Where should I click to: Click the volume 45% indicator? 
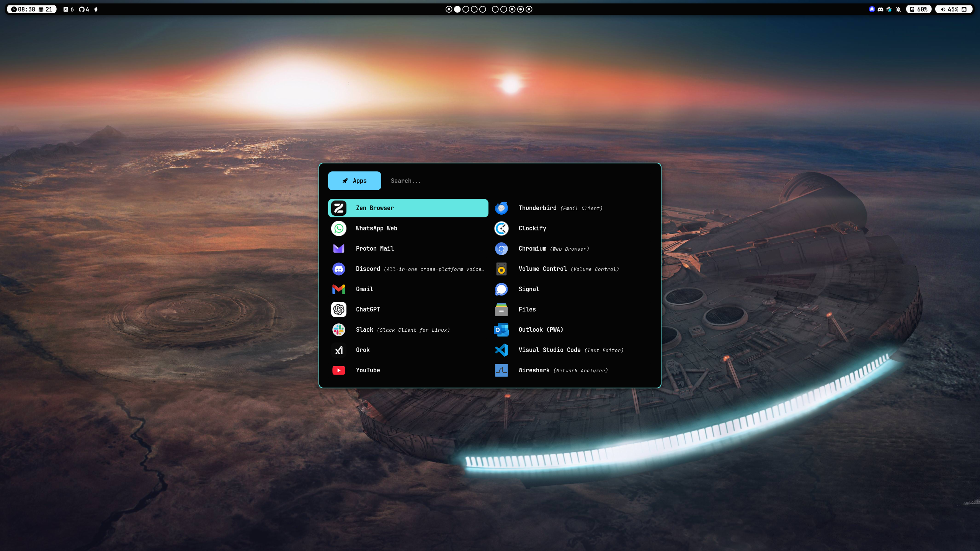pyautogui.click(x=949, y=9)
